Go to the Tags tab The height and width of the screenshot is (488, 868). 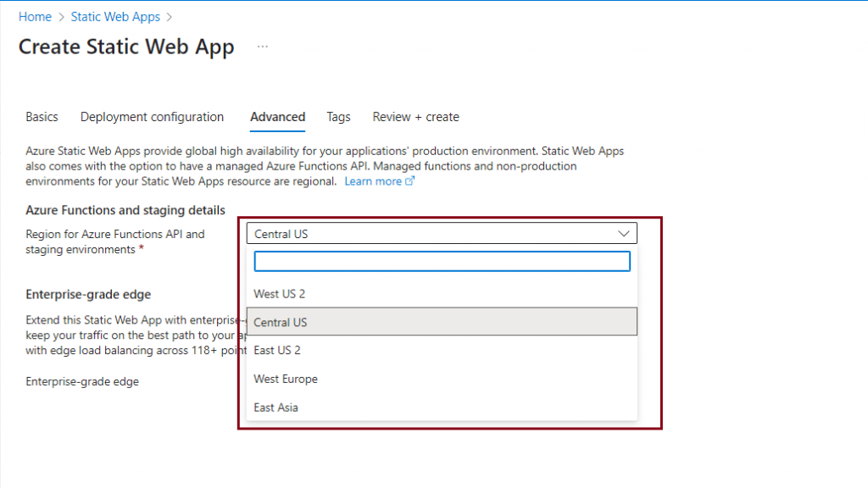pyautogui.click(x=338, y=117)
